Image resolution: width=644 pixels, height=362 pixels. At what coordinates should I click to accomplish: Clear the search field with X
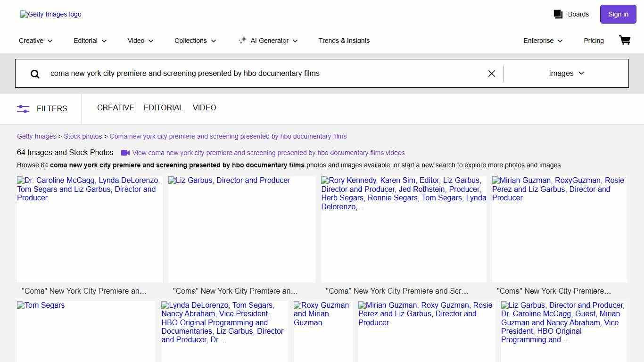491,74
